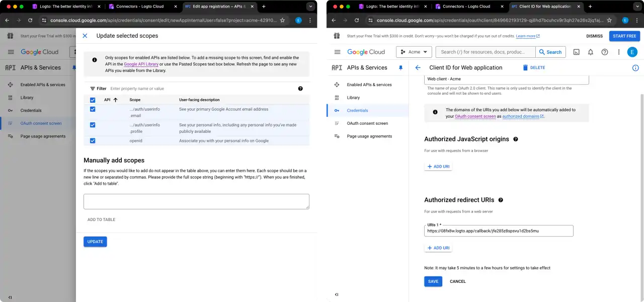Screen dimensions: 644x302
Task: Click help icon beside Authorized redirect URIs
Action: coord(501,200)
